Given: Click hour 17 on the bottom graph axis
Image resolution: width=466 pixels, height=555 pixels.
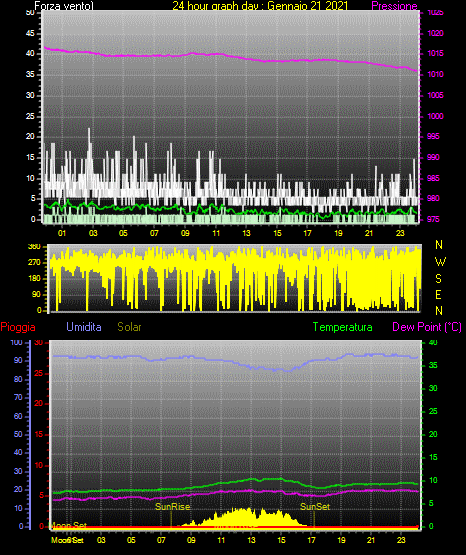Looking at the screenshot, I should pos(311,540).
